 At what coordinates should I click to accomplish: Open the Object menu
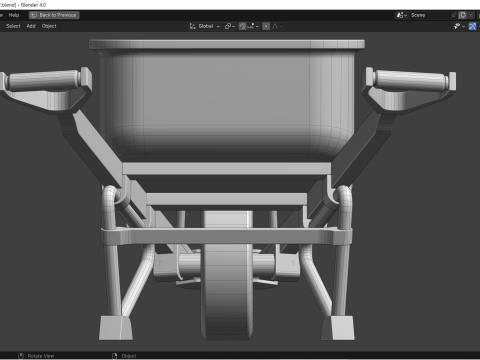[49, 26]
